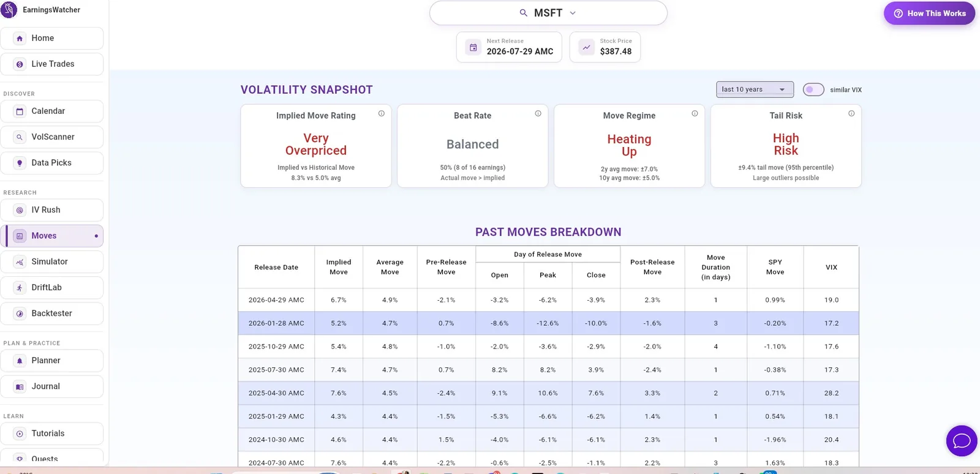The height and width of the screenshot is (474, 980).
Task: Click the info icon on Tail Risk card
Action: coord(851,113)
